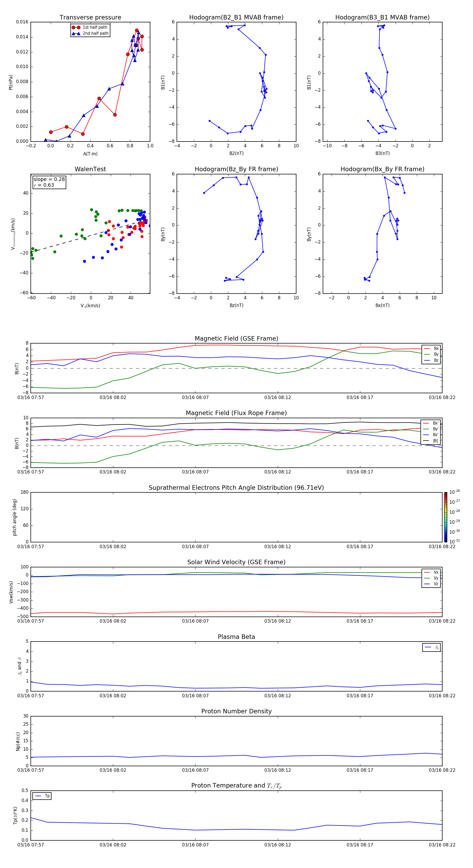Screen dimensions: 473x868
Task: Click the 'V_A(km/s)' x-axis label
Action: (90, 306)
